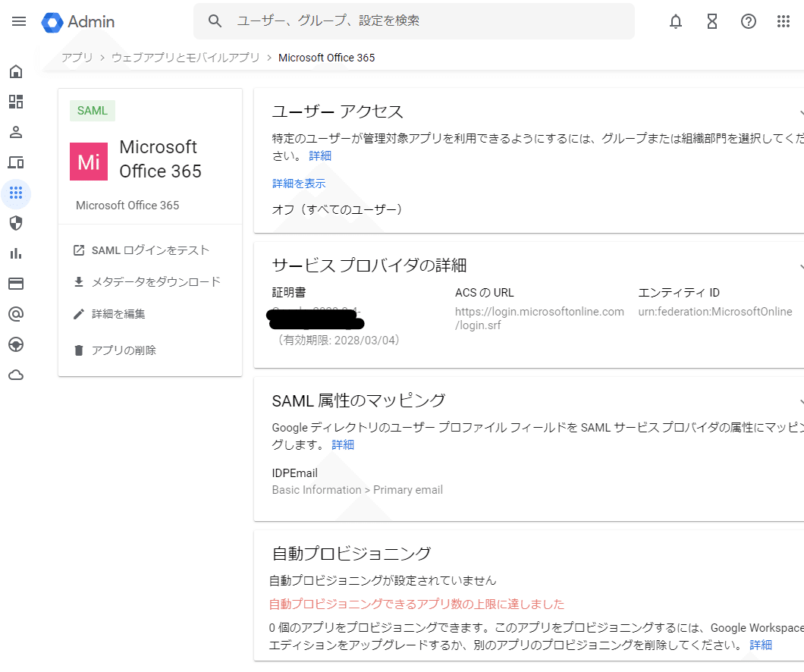
Task: Expand the SAML 属性のマッピング card chevron
Action: pyautogui.click(x=800, y=400)
